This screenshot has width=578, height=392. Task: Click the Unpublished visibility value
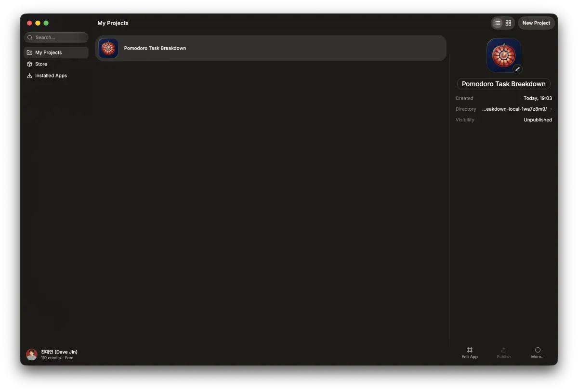tap(538, 120)
